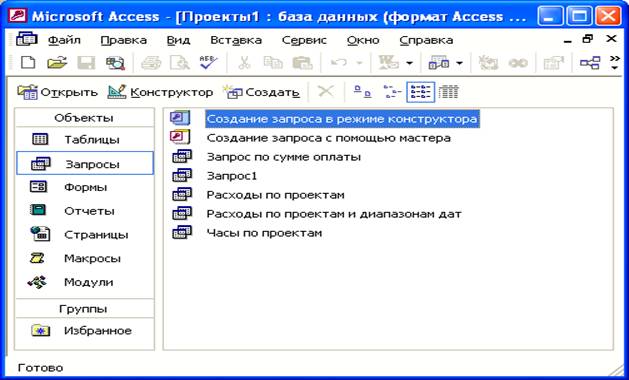Image resolution: width=629 pixels, height=380 pixels.
Task: Select Создание запроса в режиме конструктора
Action: tap(342, 119)
